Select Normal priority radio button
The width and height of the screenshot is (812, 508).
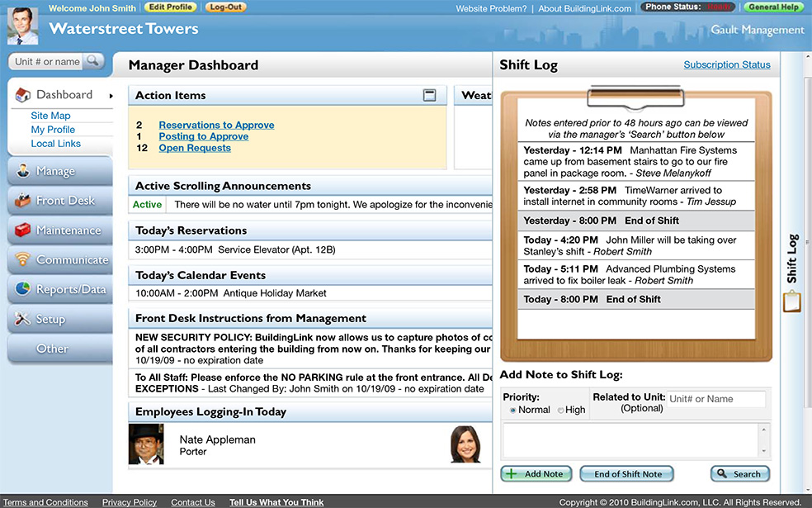(x=512, y=410)
